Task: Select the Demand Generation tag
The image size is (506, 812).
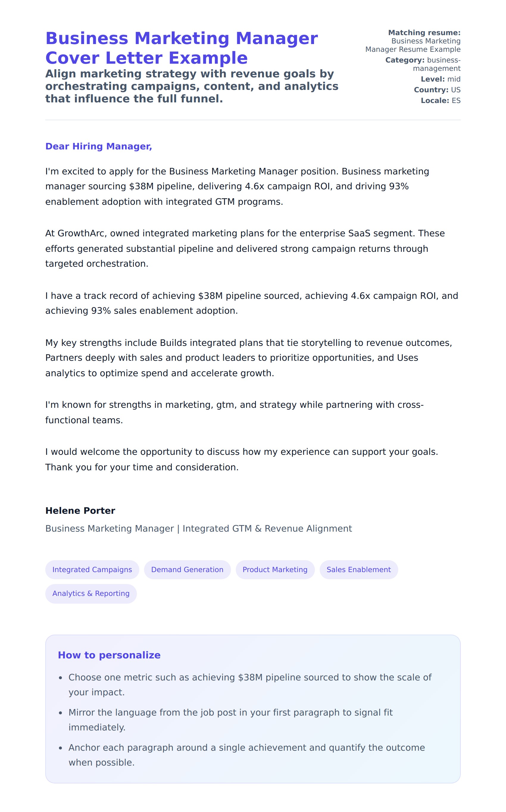Action: pos(187,569)
